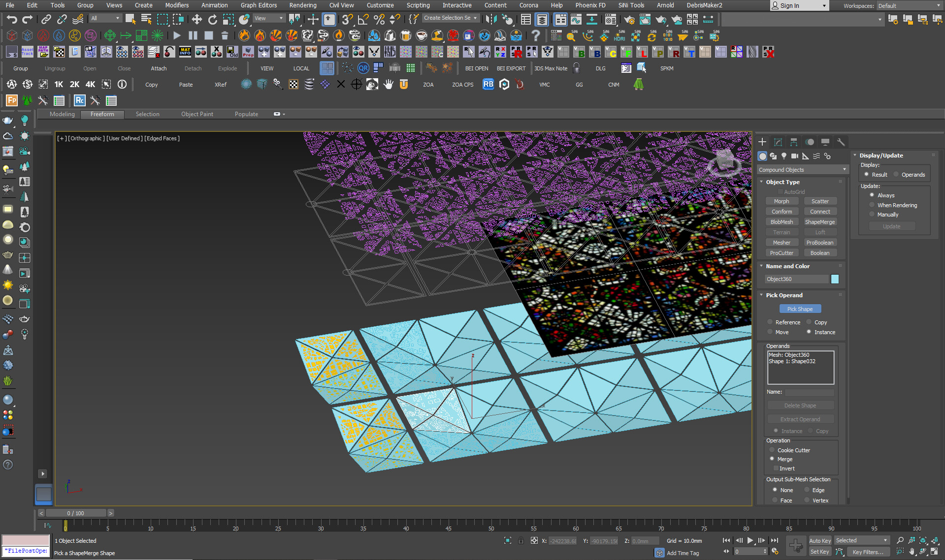
Task: Enable the Invert checkbox
Action: click(x=776, y=468)
